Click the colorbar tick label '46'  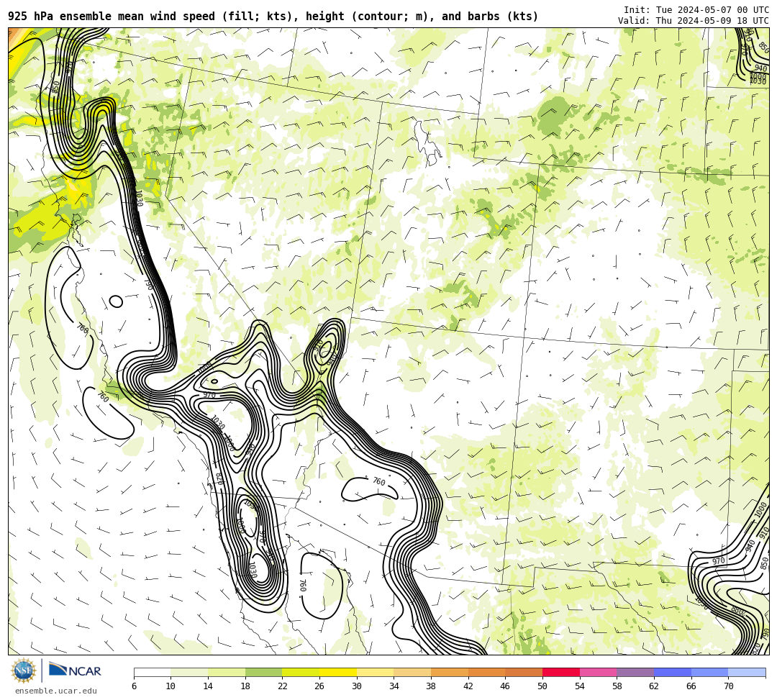click(x=506, y=686)
